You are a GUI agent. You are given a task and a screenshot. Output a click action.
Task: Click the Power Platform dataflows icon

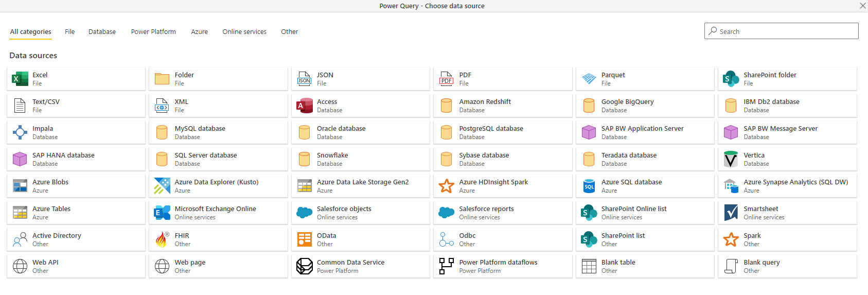pos(447,266)
